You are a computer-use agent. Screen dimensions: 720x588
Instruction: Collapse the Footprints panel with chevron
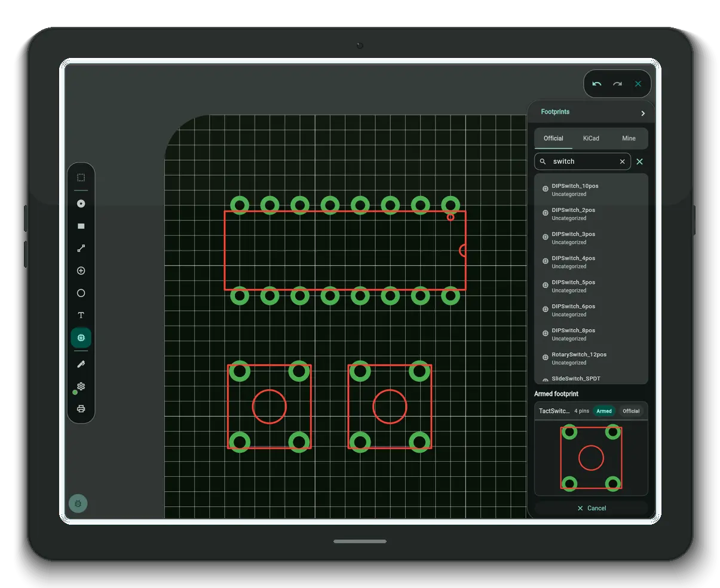point(643,114)
